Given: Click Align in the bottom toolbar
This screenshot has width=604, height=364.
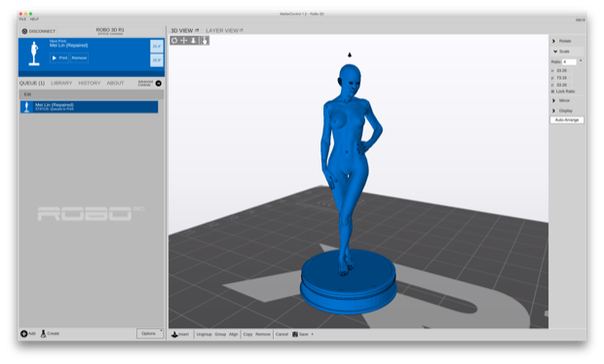Looking at the screenshot, I should tap(234, 335).
